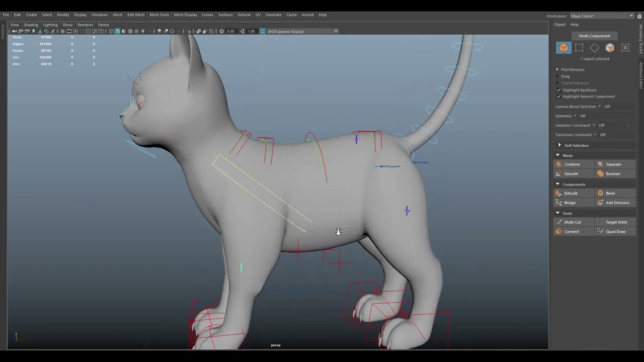Select the Drag radio button

557,76
